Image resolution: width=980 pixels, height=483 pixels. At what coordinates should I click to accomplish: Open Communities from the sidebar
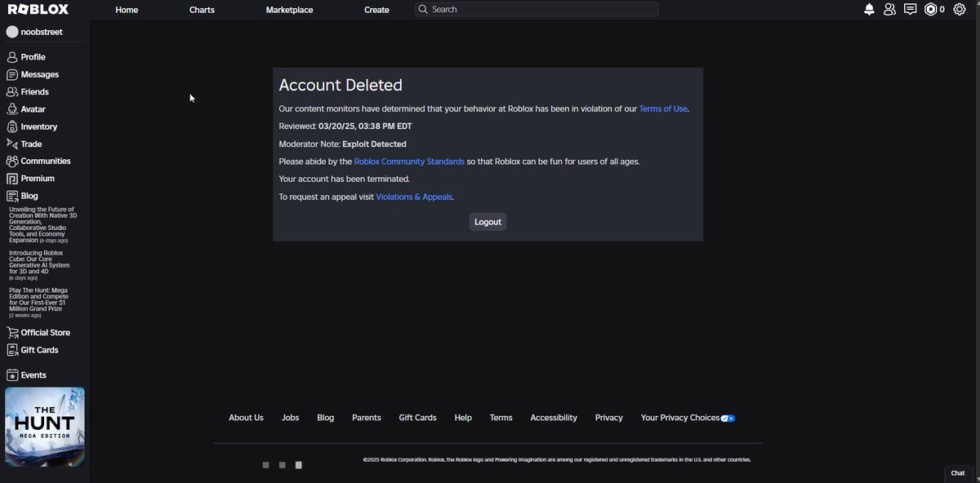38,162
